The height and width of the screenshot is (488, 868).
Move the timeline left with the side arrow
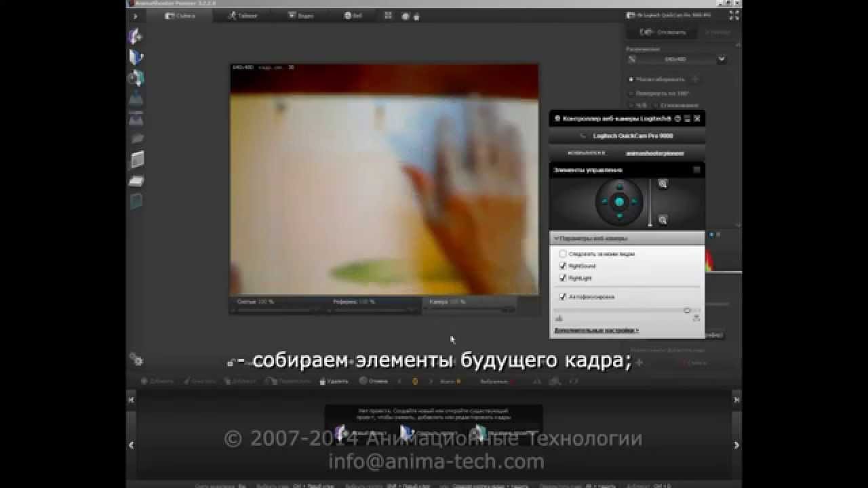point(132,445)
